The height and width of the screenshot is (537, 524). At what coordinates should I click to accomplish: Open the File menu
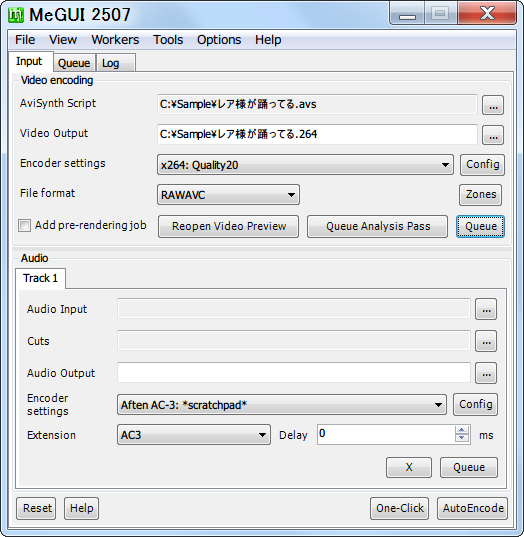point(25,40)
